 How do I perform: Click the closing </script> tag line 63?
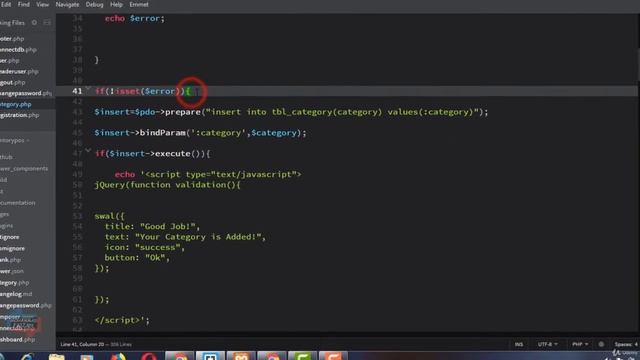tap(122, 320)
